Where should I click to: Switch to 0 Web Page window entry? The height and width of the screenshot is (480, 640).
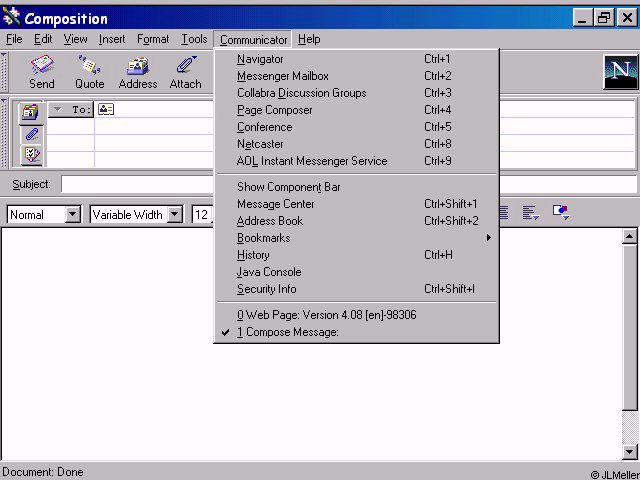pyautogui.click(x=356, y=315)
